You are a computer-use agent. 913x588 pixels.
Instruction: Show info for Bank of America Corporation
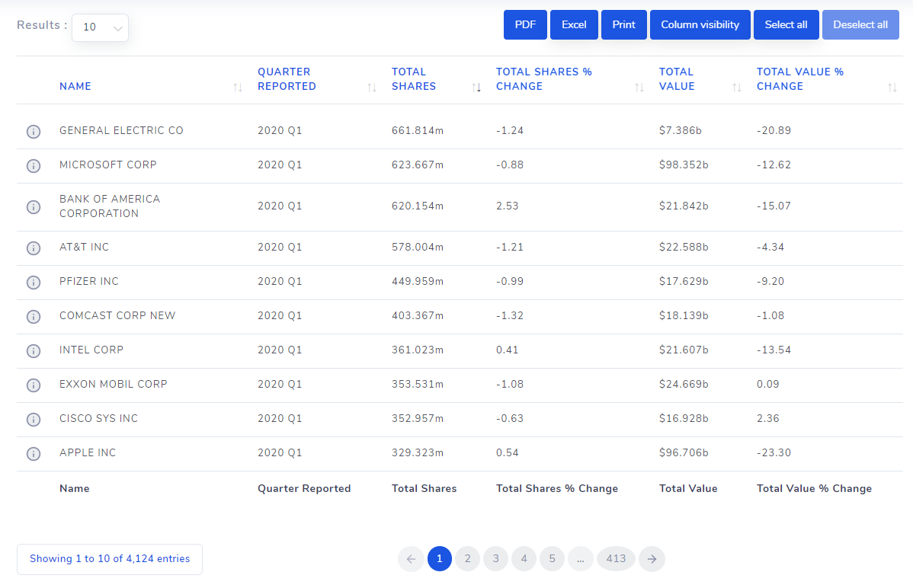pyautogui.click(x=34, y=207)
